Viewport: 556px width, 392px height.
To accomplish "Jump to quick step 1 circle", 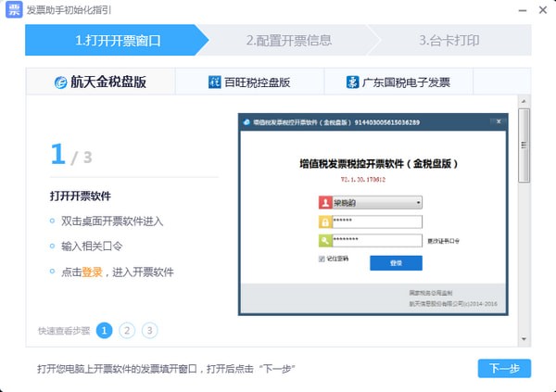I will [x=104, y=331].
